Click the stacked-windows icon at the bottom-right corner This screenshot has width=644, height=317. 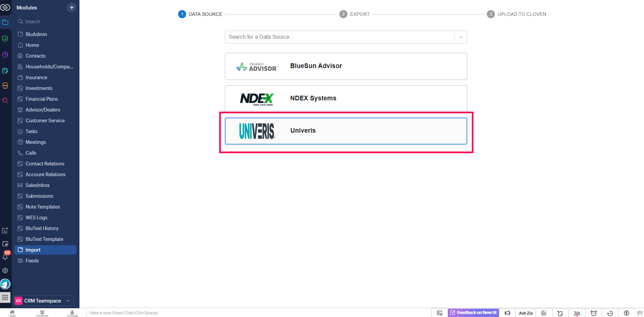point(640,313)
